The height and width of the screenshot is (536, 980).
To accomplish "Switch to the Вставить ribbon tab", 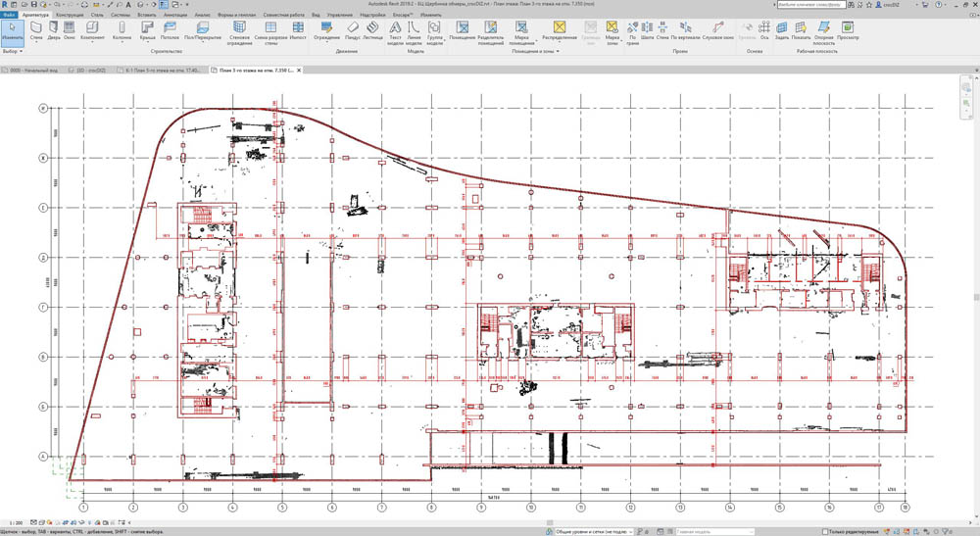I will pos(146,15).
